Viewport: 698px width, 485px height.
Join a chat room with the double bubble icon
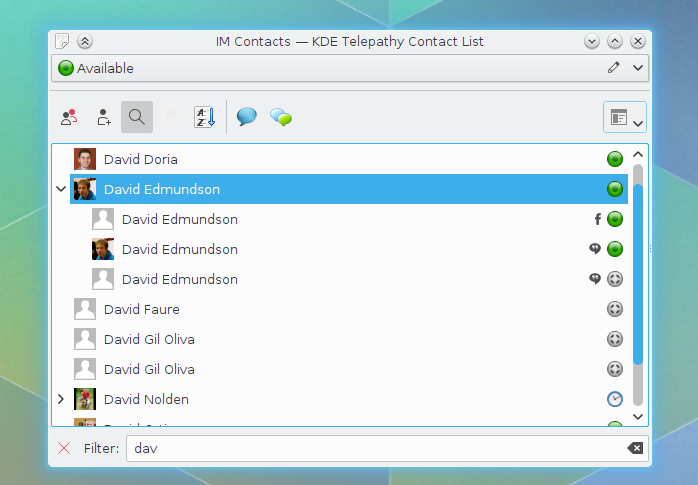point(281,117)
